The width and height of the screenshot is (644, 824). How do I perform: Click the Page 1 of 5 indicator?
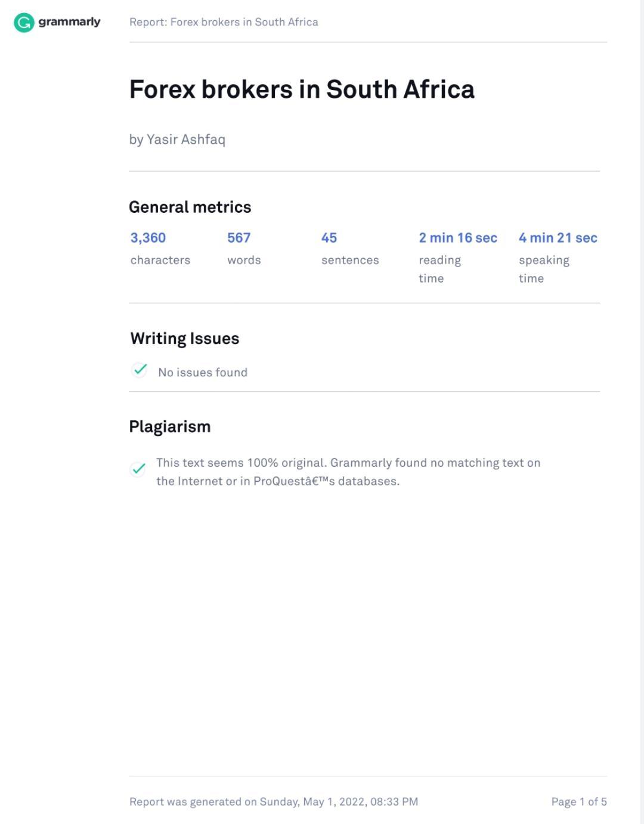point(579,802)
